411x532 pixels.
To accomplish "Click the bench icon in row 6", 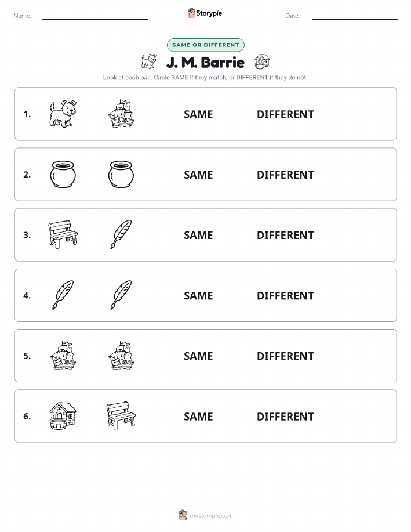I will point(121,416).
